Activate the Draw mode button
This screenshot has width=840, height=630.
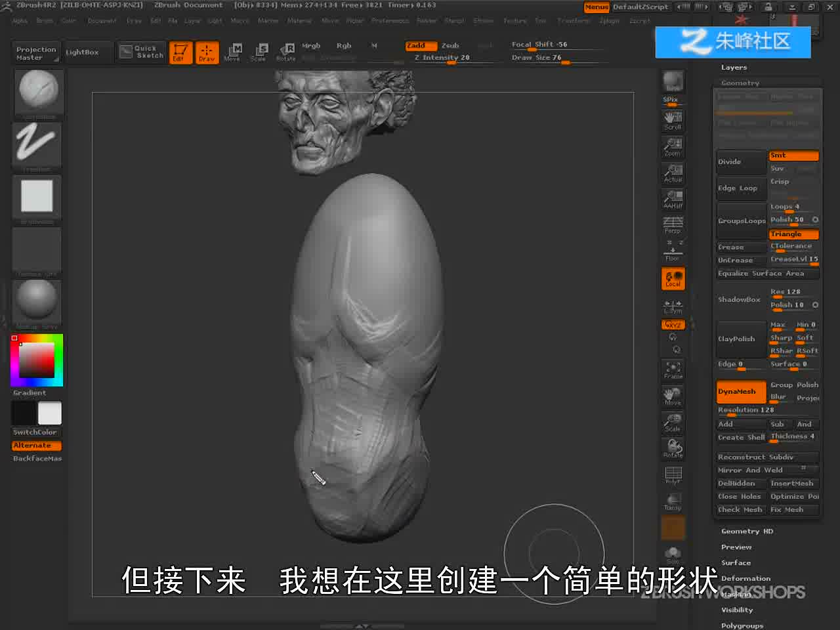(x=207, y=52)
